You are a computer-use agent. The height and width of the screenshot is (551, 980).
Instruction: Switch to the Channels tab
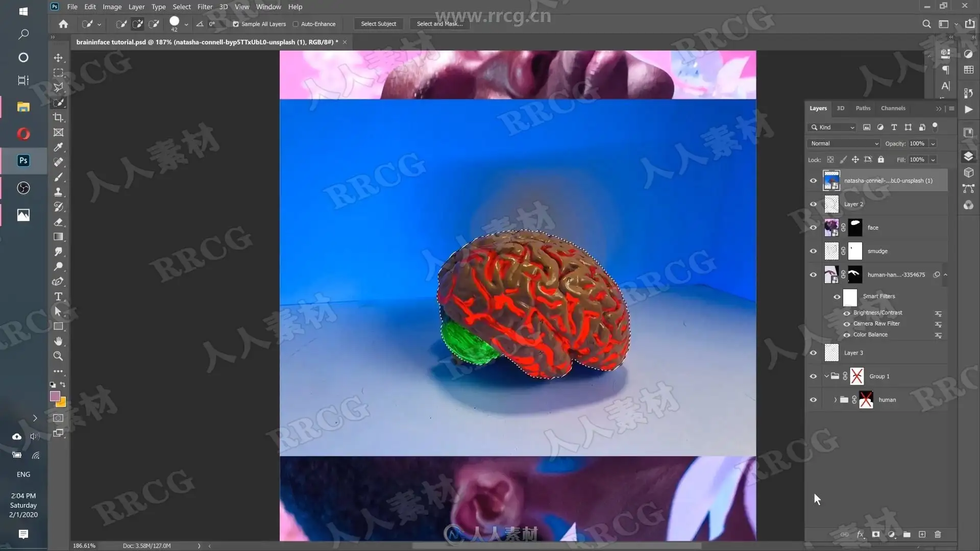pos(893,108)
